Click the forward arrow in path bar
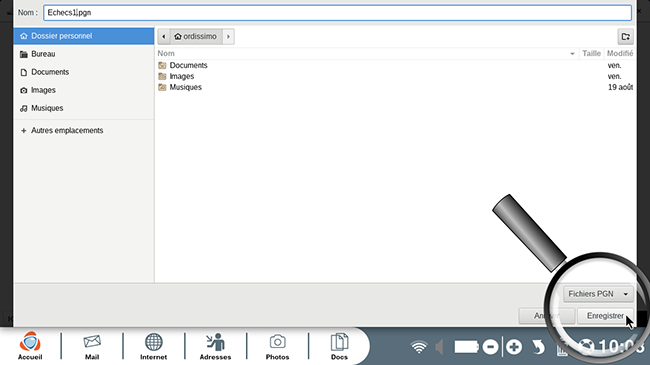650x365 pixels. (x=228, y=36)
